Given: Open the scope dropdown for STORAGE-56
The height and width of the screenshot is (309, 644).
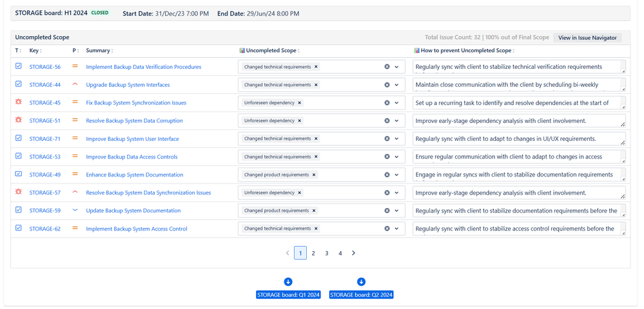Looking at the screenshot, I should 396,66.
